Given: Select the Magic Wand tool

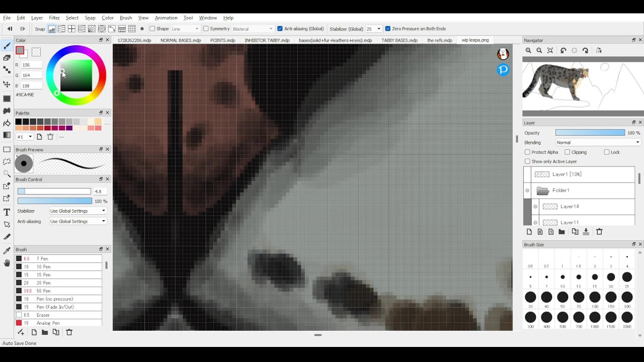Looking at the screenshot, I should [x=7, y=173].
